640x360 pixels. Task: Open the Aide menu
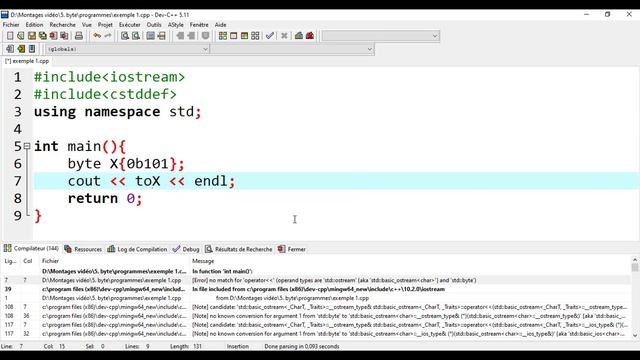220,24
